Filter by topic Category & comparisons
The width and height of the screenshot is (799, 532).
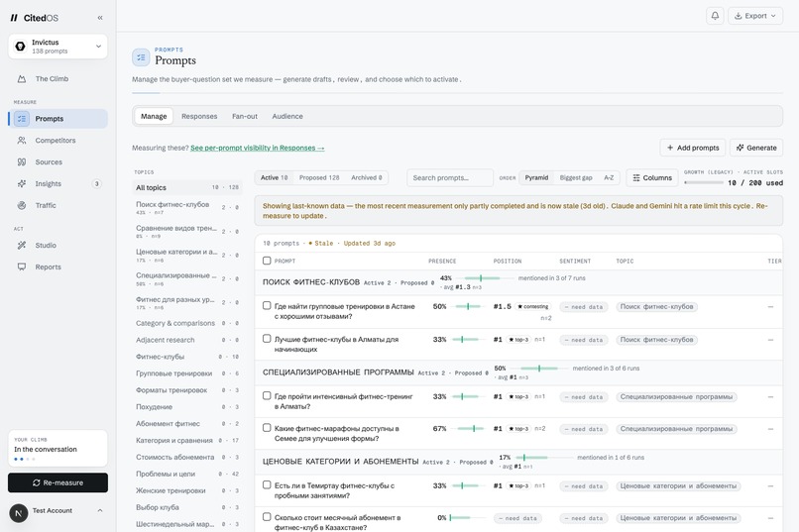[x=187, y=323]
